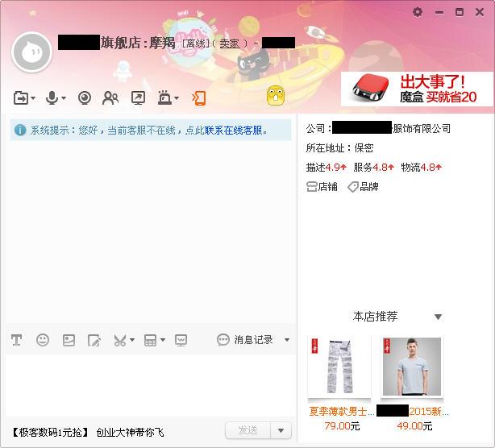This screenshot has width=495, height=448.
Task: Click the handwriting edit icon
Action: [x=94, y=340]
